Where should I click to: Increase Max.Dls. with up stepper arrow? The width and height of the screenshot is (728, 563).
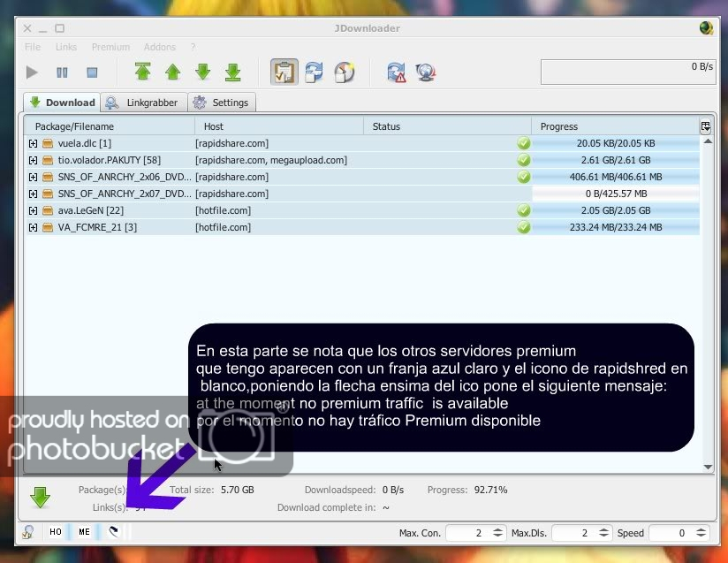603,530
